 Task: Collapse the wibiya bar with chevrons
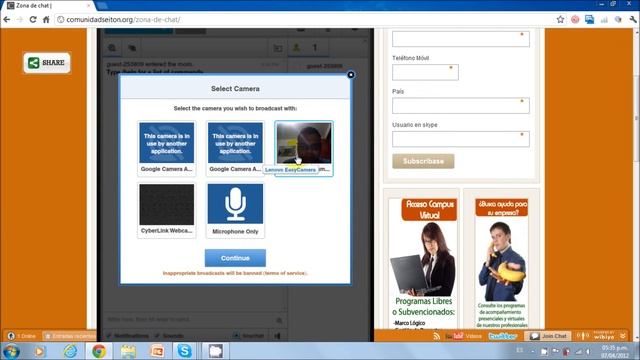[623, 336]
